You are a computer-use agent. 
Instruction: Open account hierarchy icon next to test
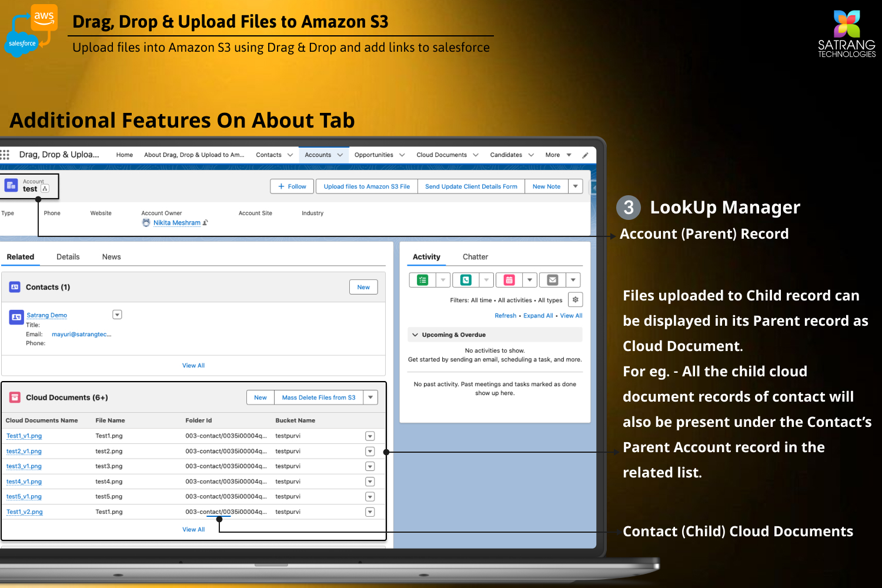tap(45, 189)
